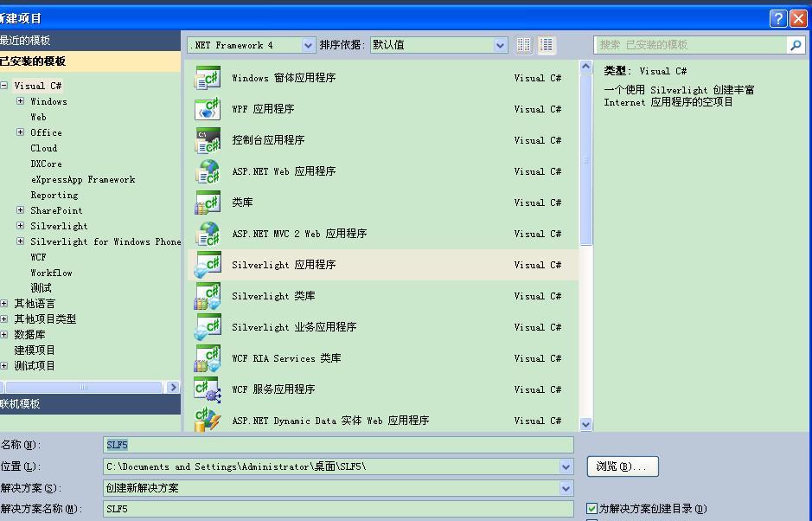Select the Silverlight 业务应用程序 template icon

208,327
